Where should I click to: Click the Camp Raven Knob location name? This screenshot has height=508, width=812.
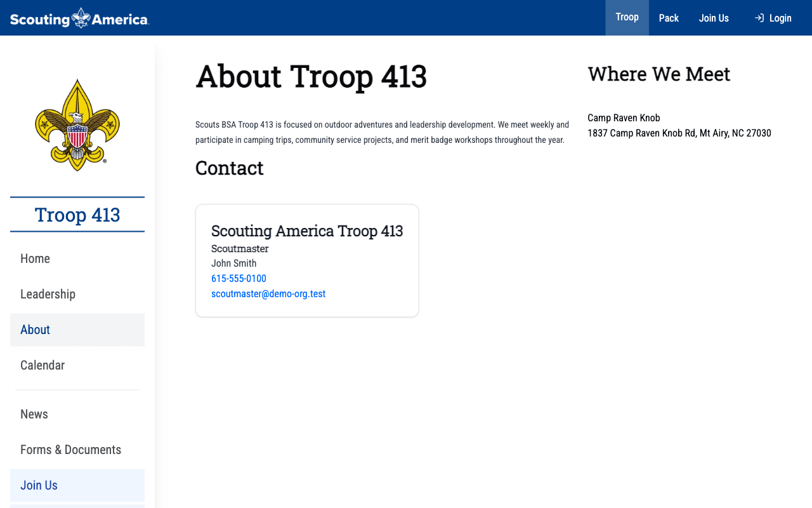(x=624, y=118)
